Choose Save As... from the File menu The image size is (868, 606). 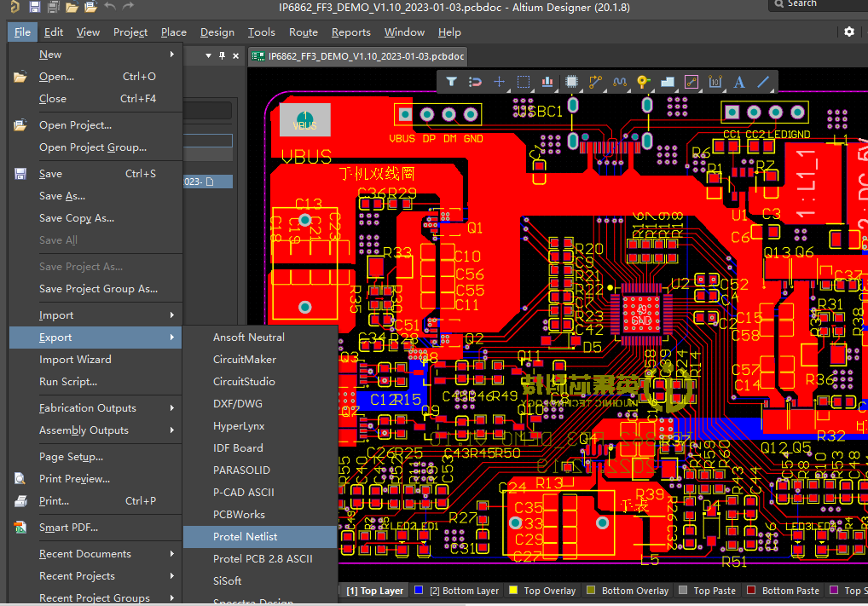click(95, 196)
